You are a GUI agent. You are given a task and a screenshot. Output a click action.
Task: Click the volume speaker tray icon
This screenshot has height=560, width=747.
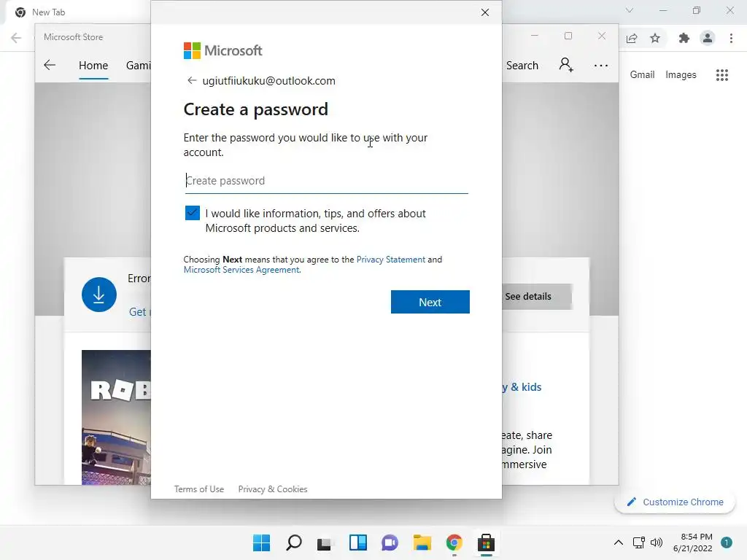tap(657, 542)
